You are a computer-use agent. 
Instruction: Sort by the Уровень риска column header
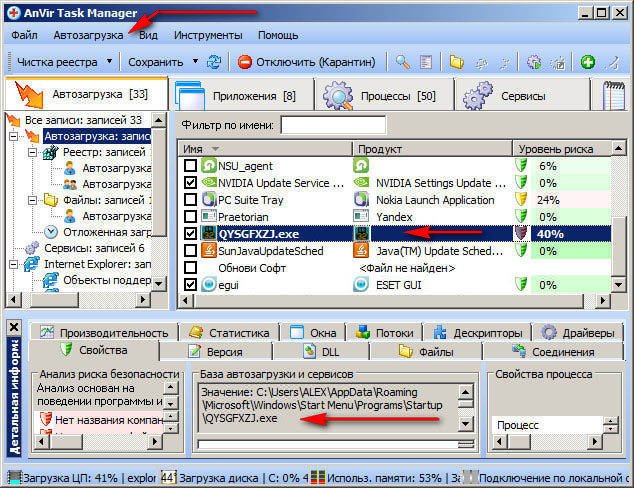pyautogui.click(x=560, y=148)
